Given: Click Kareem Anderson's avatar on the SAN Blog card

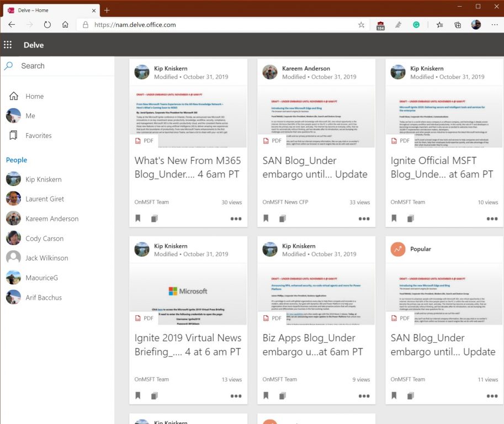Looking at the screenshot, I should pyautogui.click(x=270, y=72).
